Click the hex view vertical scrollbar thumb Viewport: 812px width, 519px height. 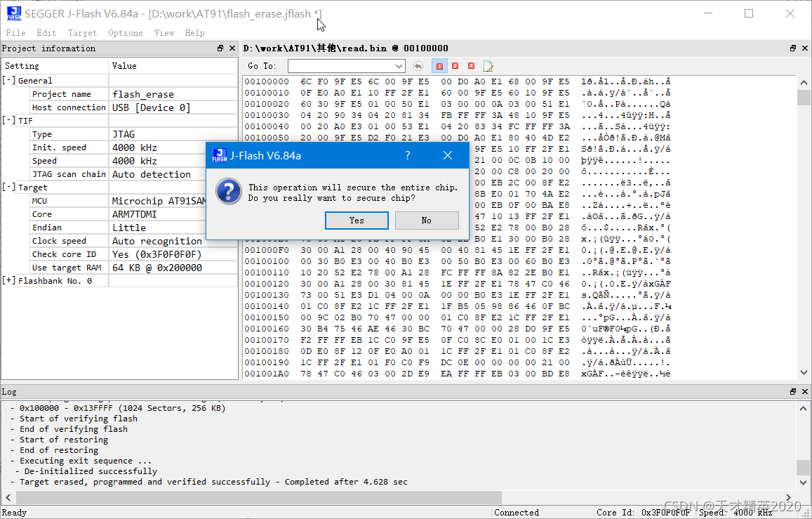(x=804, y=98)
